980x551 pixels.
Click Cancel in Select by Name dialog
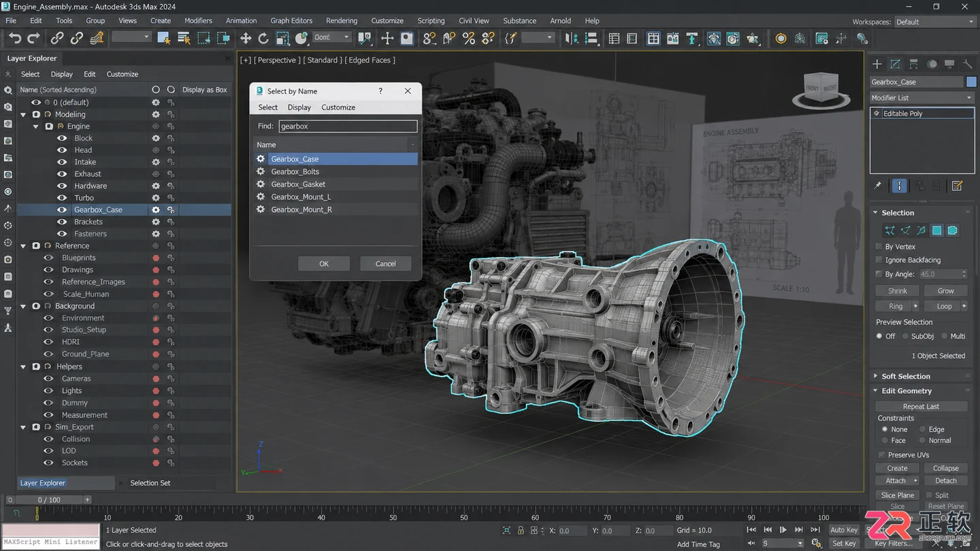[385, 264]
